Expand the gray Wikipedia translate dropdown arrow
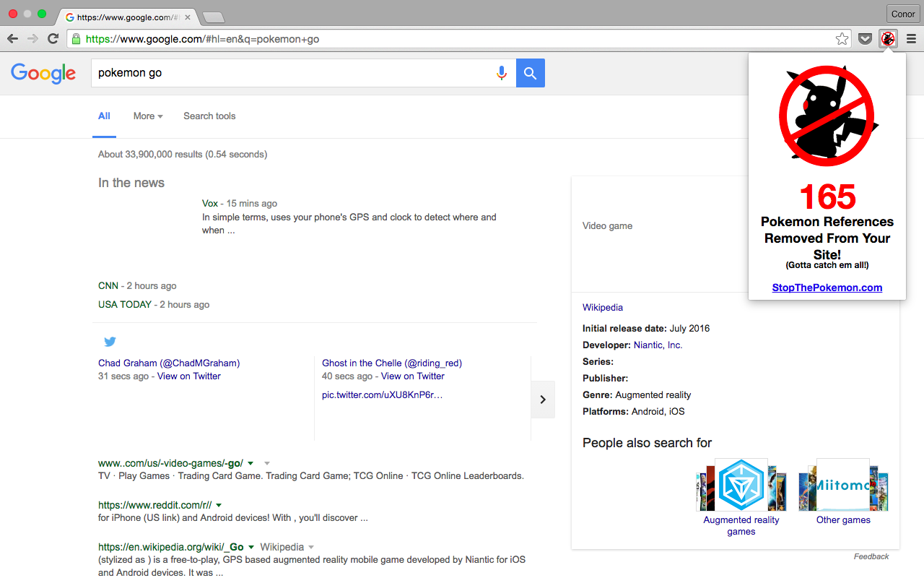 point(311,547)
